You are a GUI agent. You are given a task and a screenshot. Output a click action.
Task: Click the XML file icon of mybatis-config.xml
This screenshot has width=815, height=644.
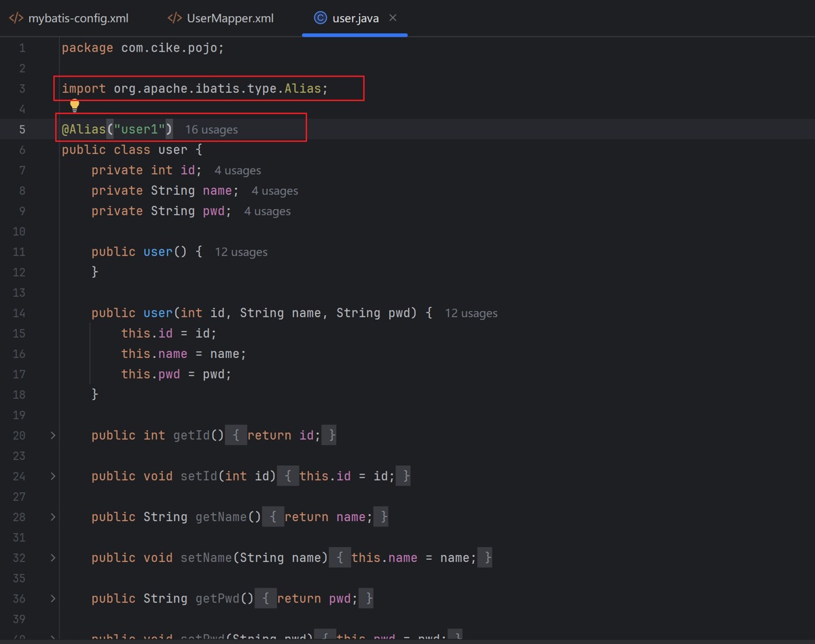(16, 18)
